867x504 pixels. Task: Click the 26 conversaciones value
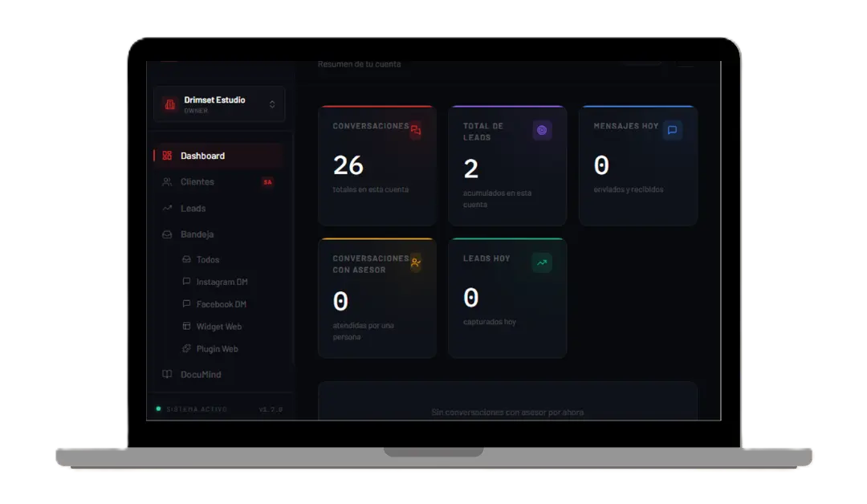click(348, 165)
